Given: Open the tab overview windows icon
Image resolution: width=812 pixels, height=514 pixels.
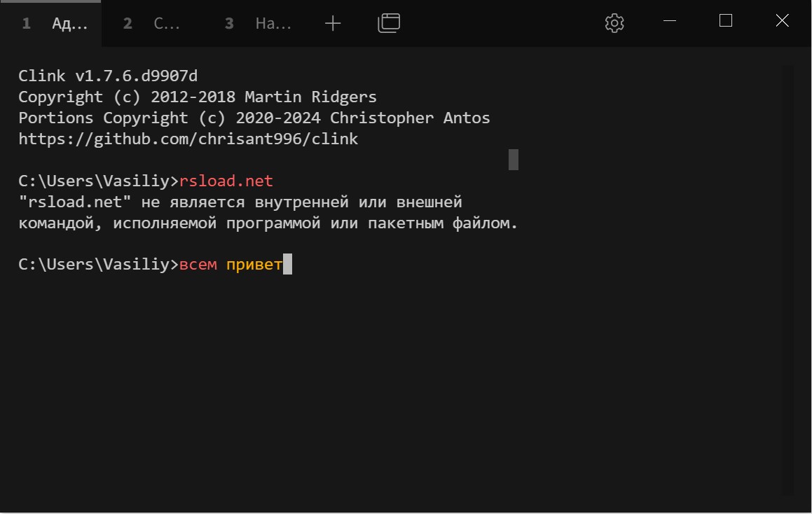Looking at the screenshot, I should click(x=389, y=23).
